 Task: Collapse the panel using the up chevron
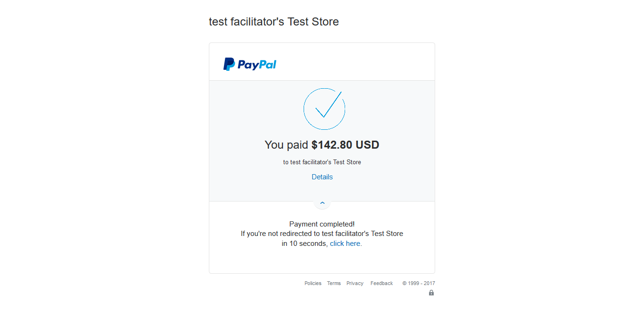[x=322, y=202]
